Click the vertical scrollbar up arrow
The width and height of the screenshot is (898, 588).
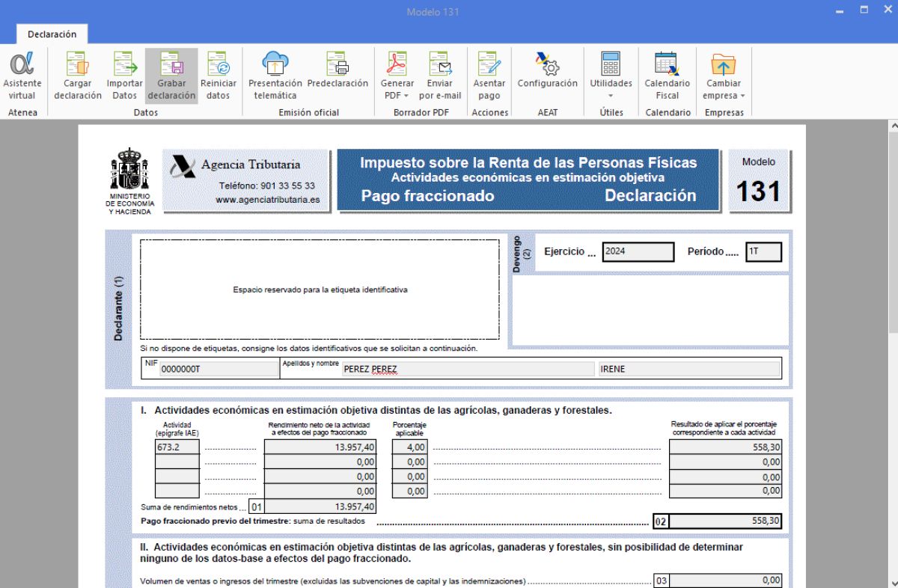pos(893,126)
